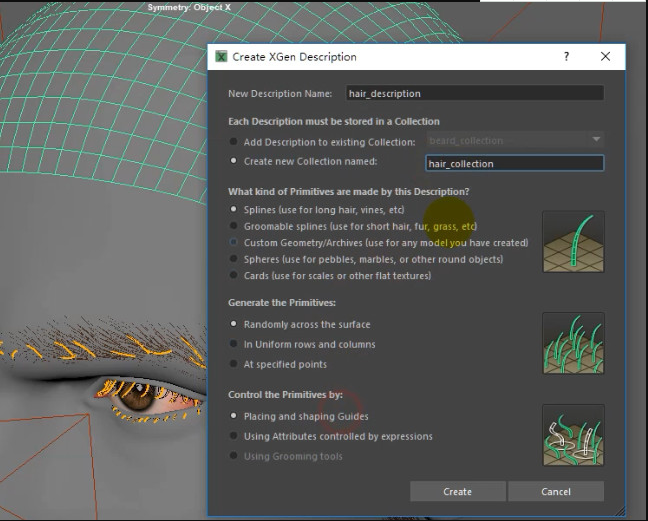Click 'Generate the Primitives:' heading
Viewport: 648px width, 521px height.
[282, 303]
